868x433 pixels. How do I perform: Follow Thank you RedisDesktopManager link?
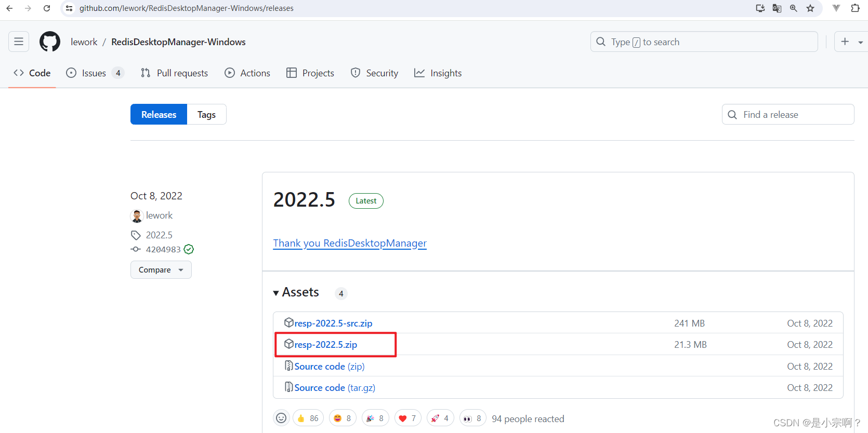350,243
